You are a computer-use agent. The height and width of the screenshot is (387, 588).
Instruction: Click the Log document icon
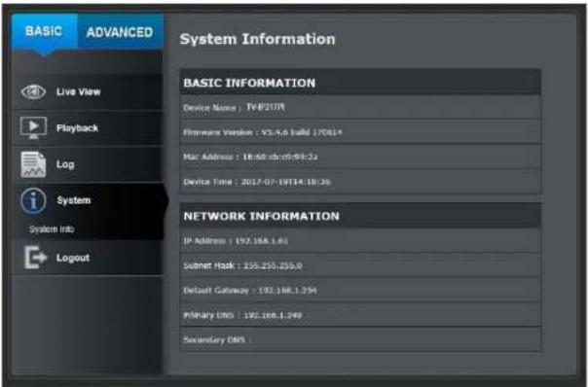(33, 164)
